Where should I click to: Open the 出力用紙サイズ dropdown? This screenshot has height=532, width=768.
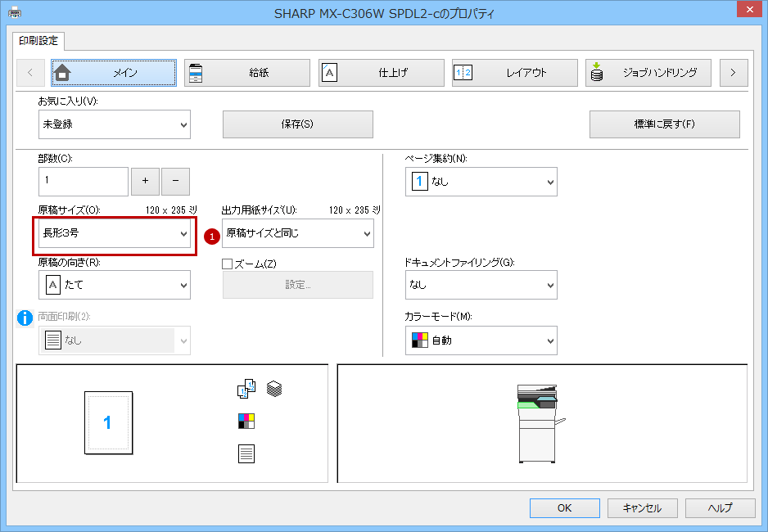click(x=298, y=233)
